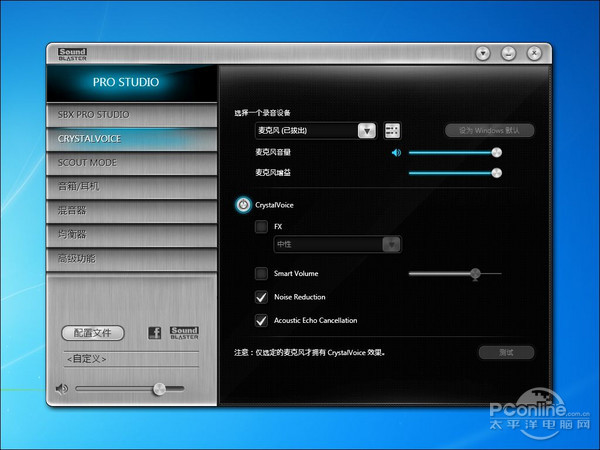This screenshot has height=450, width=600.
Task: Click the 配置文件 profile button
Action: coord(93,333)
